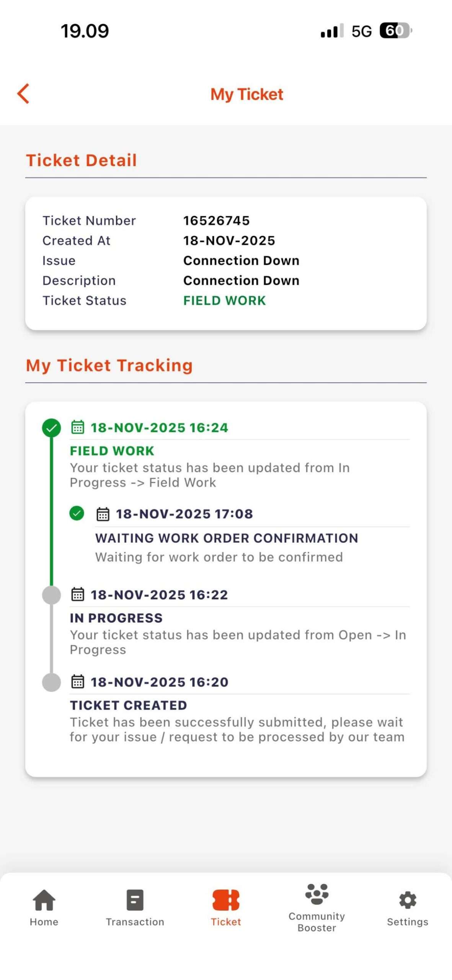Tap the small green check for Waiting Work Order
Viewport: 452px width, 980px height.
pos(77,513)
